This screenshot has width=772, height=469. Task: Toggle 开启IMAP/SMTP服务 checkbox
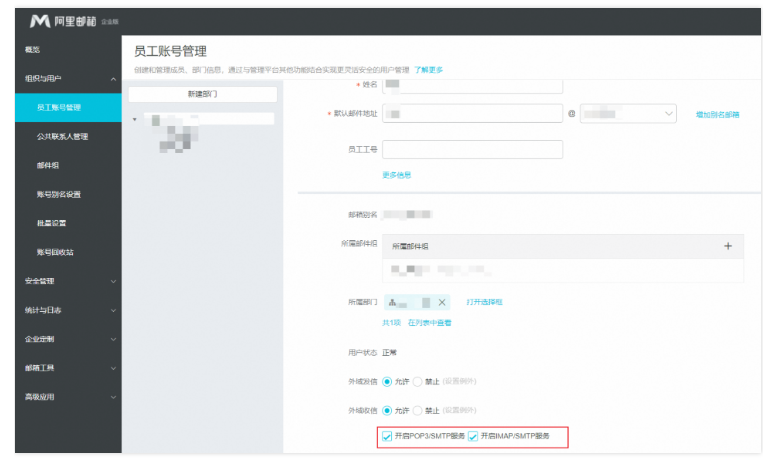(473, 437)
